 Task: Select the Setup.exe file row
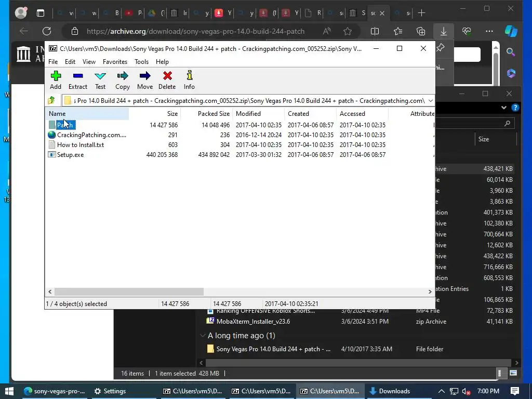pos(240,155)
